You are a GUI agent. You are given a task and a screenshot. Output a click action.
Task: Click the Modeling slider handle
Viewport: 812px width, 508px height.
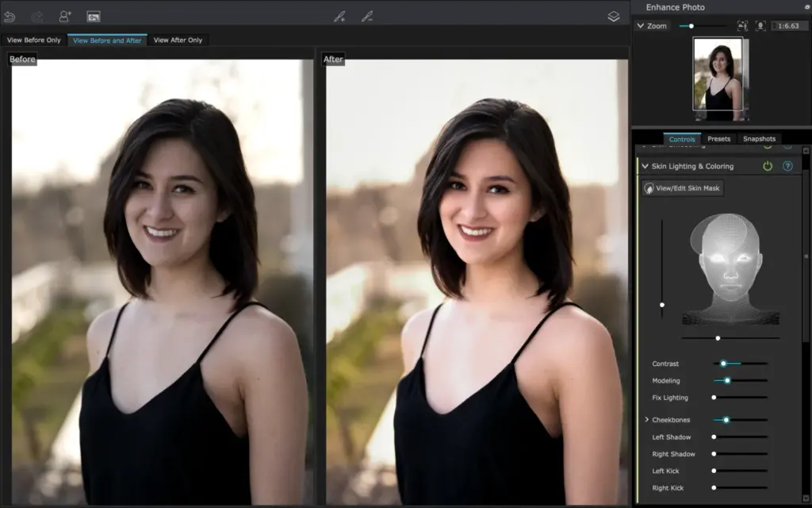(727, 380)
